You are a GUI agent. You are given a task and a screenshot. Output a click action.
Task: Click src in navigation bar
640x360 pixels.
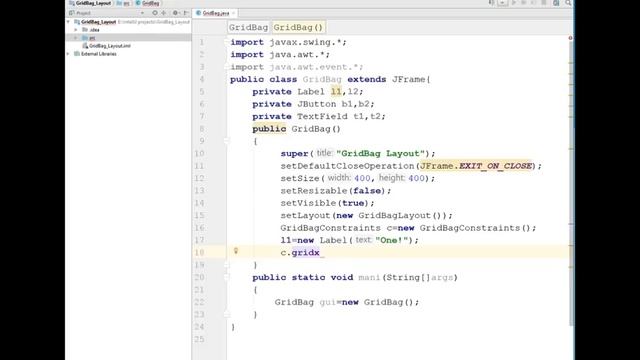123,3
